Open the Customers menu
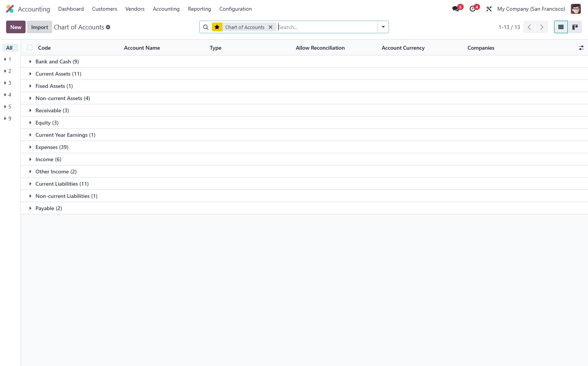 pyautogui.click(x=105, y=9)
